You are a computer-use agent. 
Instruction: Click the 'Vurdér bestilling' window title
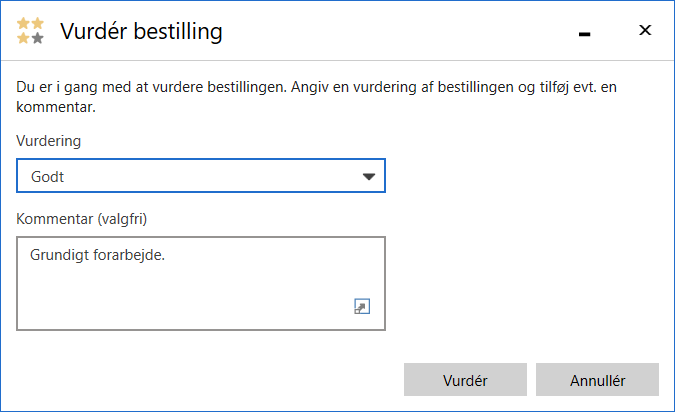click(x=141, y=32)
